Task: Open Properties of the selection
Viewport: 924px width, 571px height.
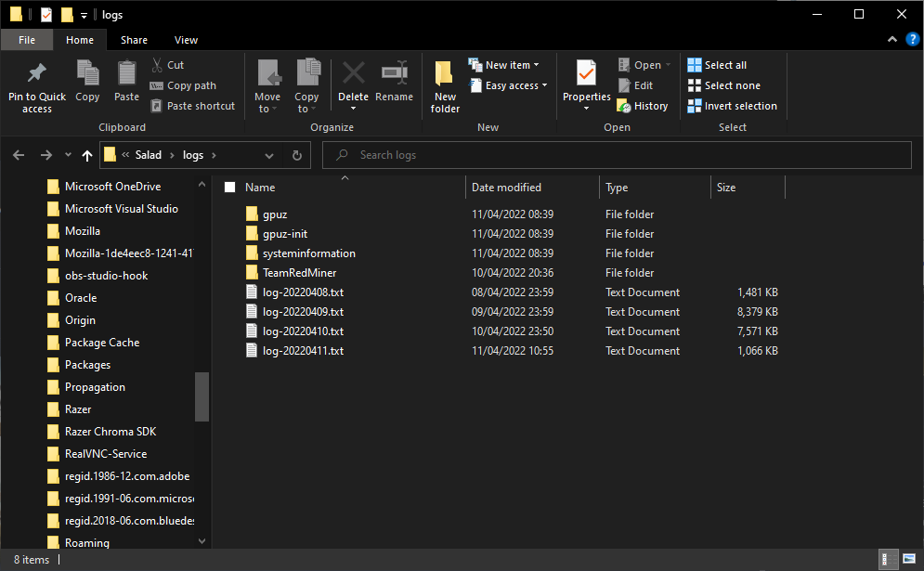Action: [586, 86]
